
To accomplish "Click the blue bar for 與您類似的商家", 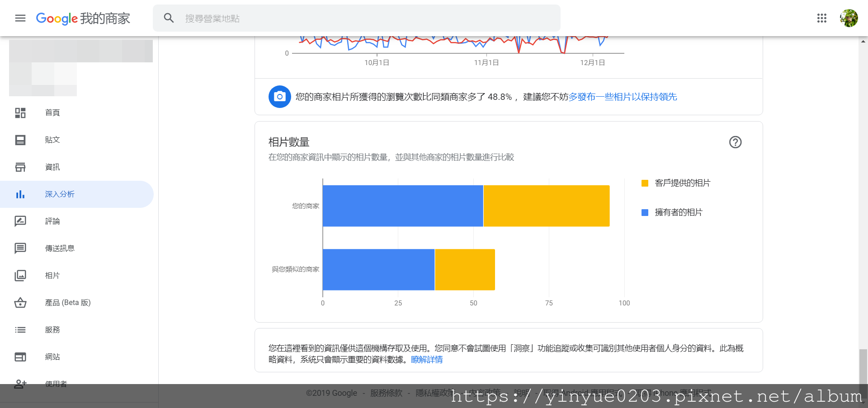I will (379, 269).
